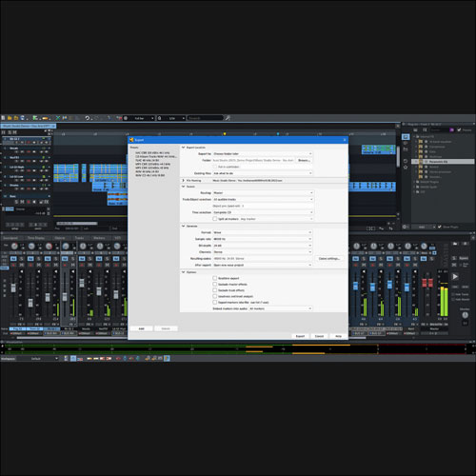Mute the Bass track in the track header
The height and width of the screenshot is (476, 476).
tap(22, 202)
